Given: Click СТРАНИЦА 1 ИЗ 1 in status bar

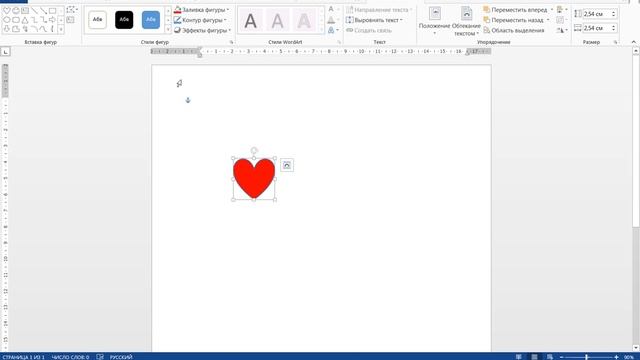Looking at the screenshot, I should coord(23,357).
